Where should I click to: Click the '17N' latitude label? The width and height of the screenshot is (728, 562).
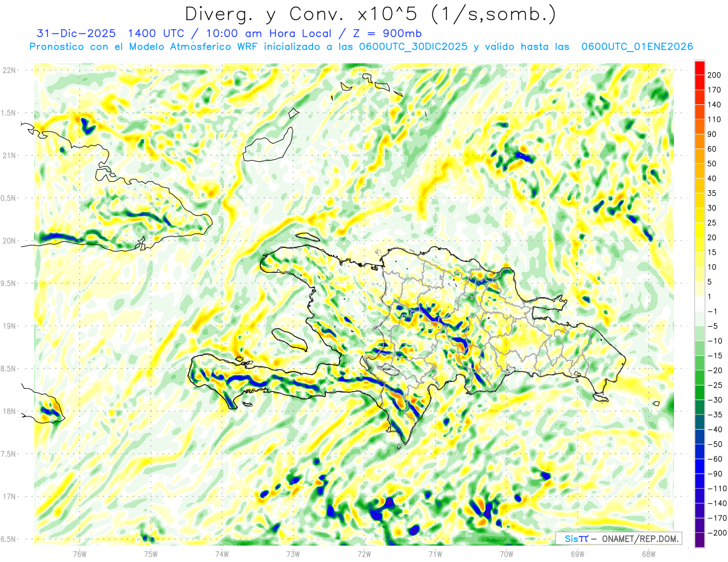pos(9,497)
